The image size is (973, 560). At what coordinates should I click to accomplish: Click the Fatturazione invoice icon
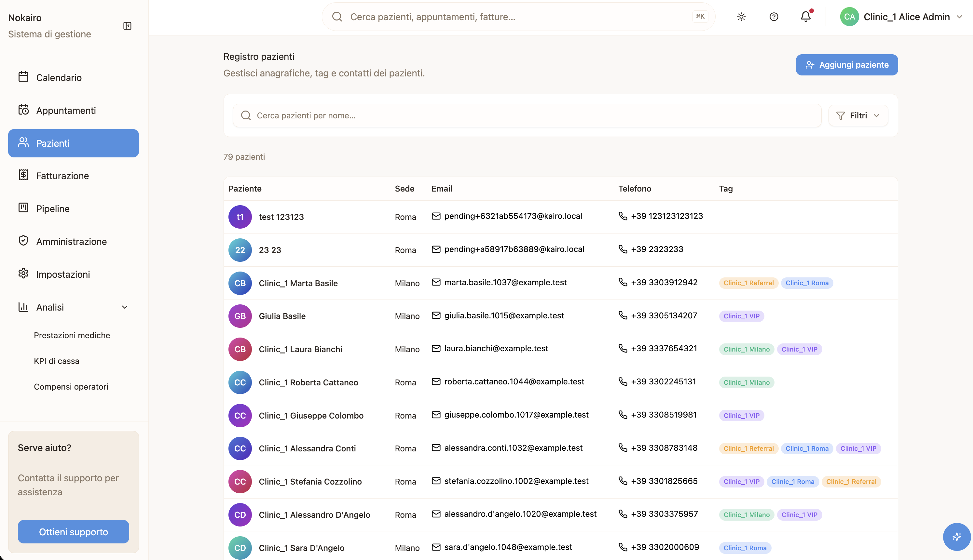[23, 175]
